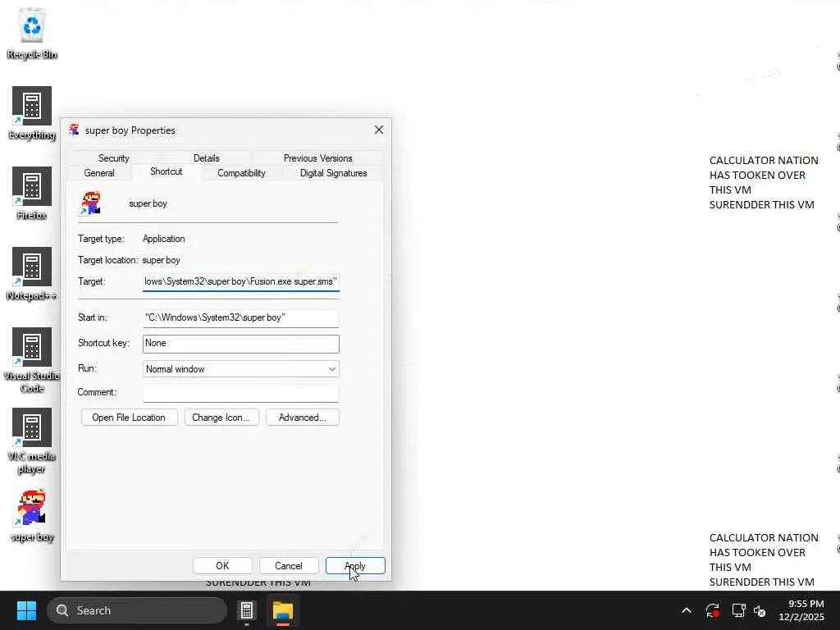Open the Digital Signatures tab
This screenshot has width=840, height=630.
[333, 173]
